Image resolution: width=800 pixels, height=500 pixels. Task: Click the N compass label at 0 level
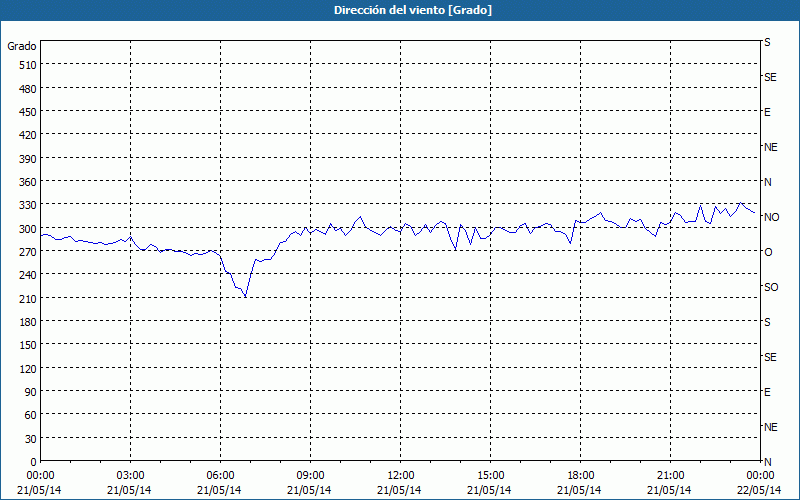tap(768, 462)
